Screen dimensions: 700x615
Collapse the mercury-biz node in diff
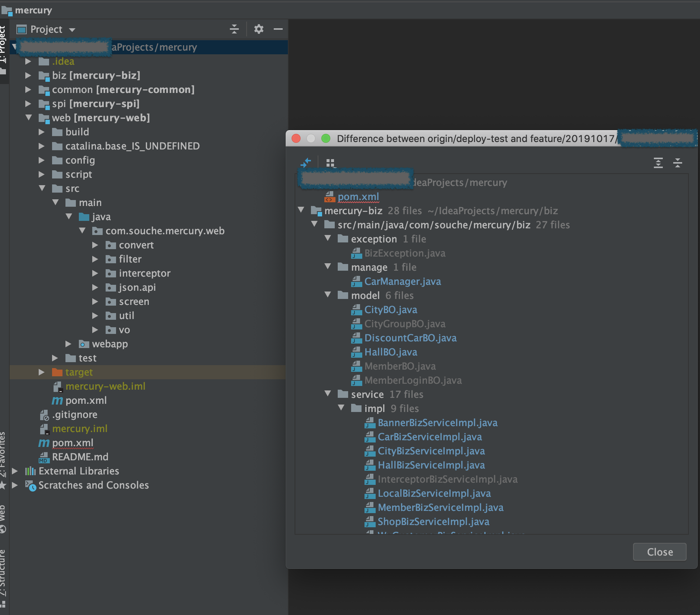301,210
